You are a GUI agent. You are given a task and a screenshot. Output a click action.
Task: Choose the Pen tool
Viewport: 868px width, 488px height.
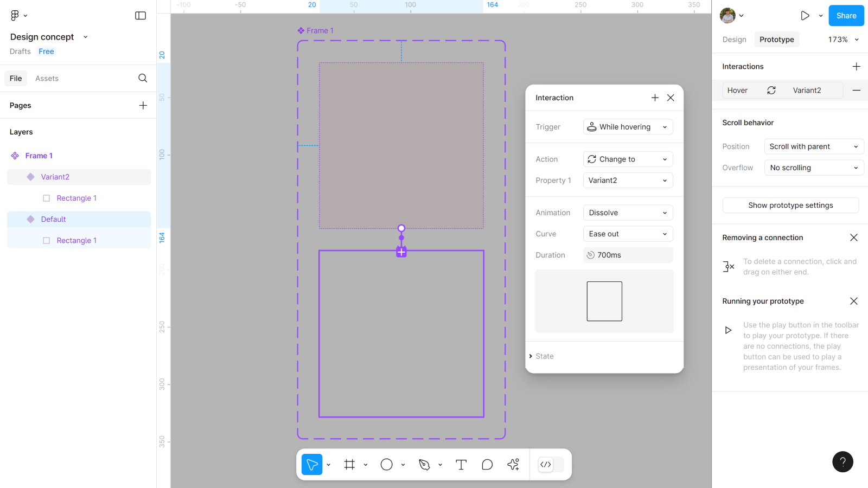[x=424, y=464]
